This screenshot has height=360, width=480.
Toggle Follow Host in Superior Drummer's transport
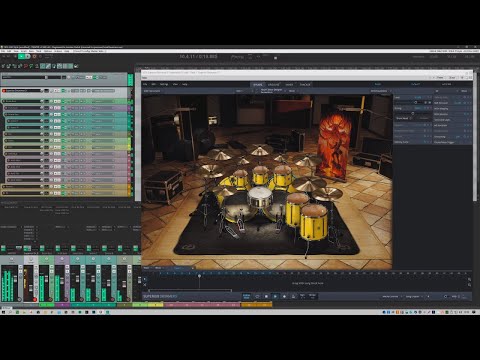coord(246,296)
